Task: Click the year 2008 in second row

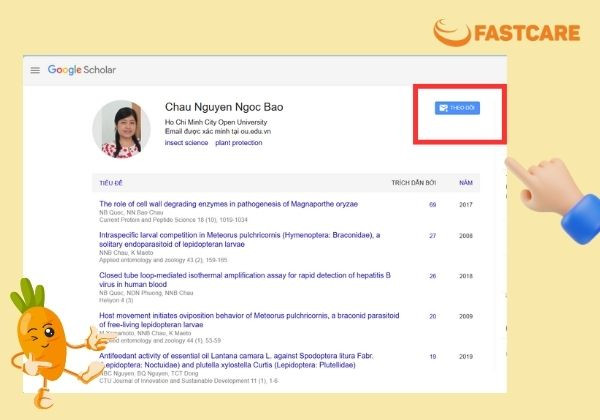Action: pyautogui.click(x=466, y=236)
